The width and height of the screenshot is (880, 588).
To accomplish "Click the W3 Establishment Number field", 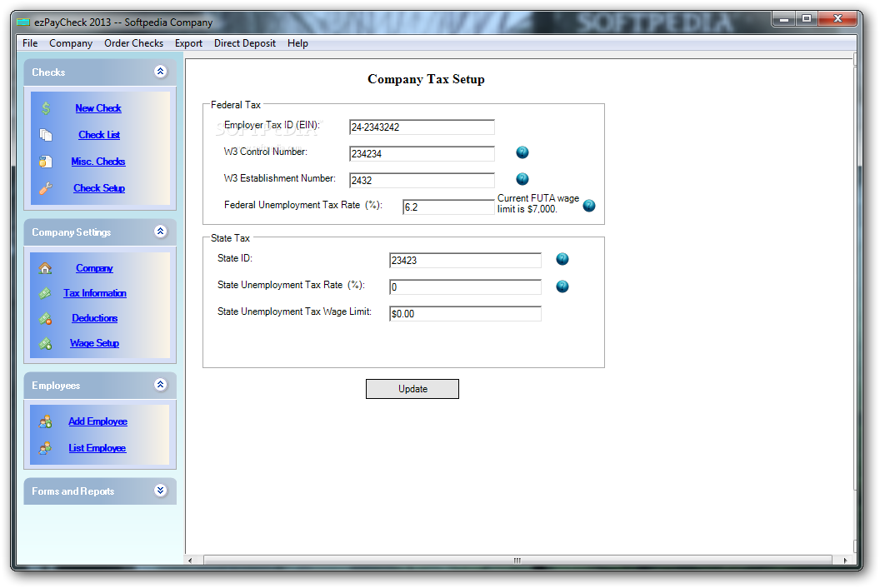I will (422, 181).
